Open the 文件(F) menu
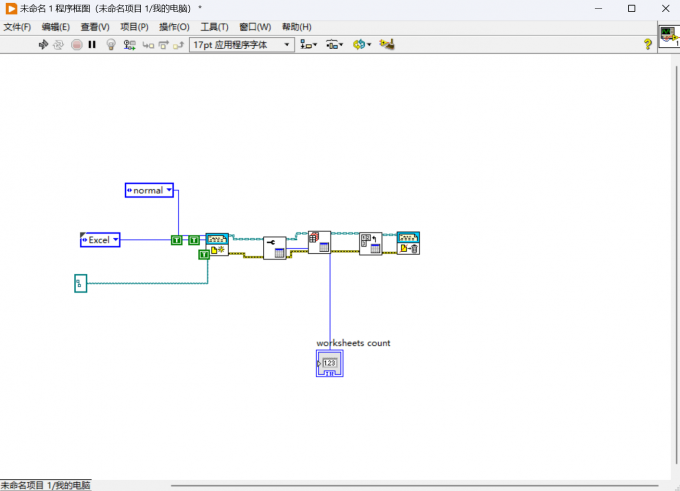 [17, 27]
